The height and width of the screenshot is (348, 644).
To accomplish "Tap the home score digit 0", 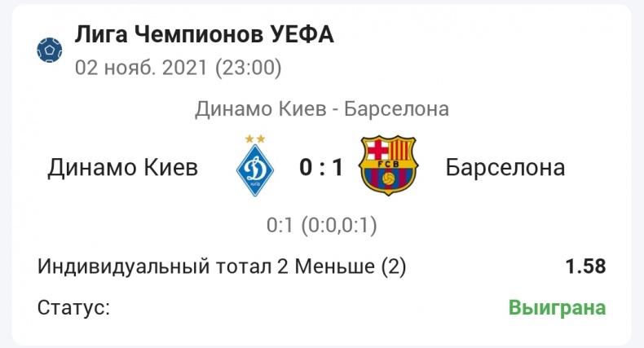I will (x=306, y=167).
